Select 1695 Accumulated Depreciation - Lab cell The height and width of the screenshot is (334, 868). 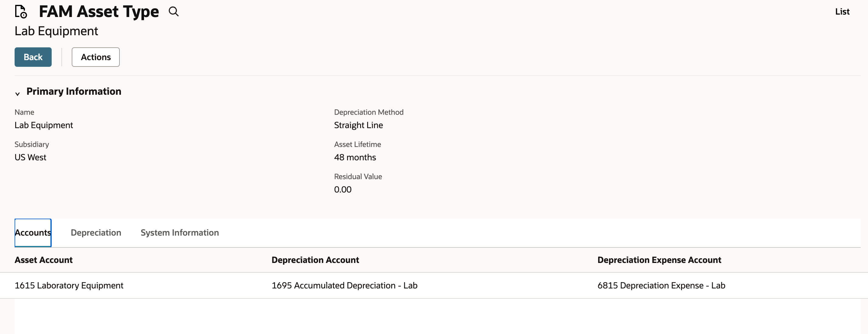point(344,285)
